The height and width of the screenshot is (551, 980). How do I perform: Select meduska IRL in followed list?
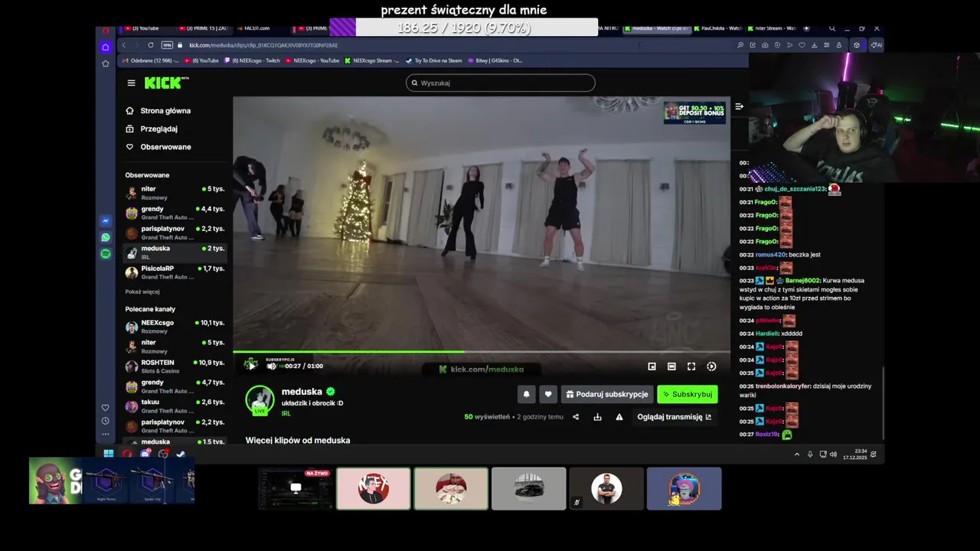[175, 253]
